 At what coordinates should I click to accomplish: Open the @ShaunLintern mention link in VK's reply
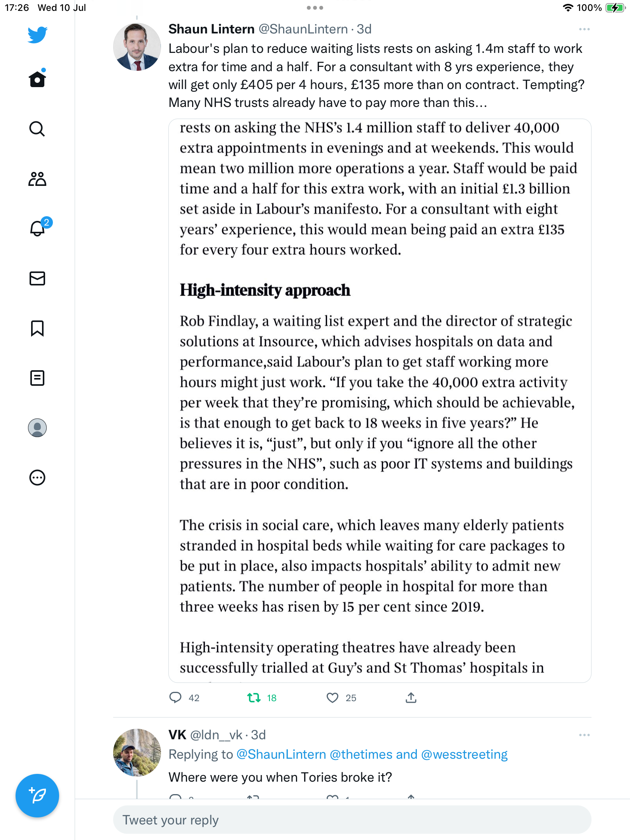point(281,754)
